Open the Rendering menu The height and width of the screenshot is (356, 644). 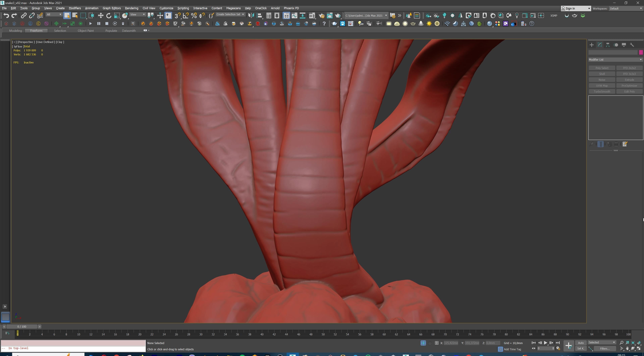pos(131,8)
